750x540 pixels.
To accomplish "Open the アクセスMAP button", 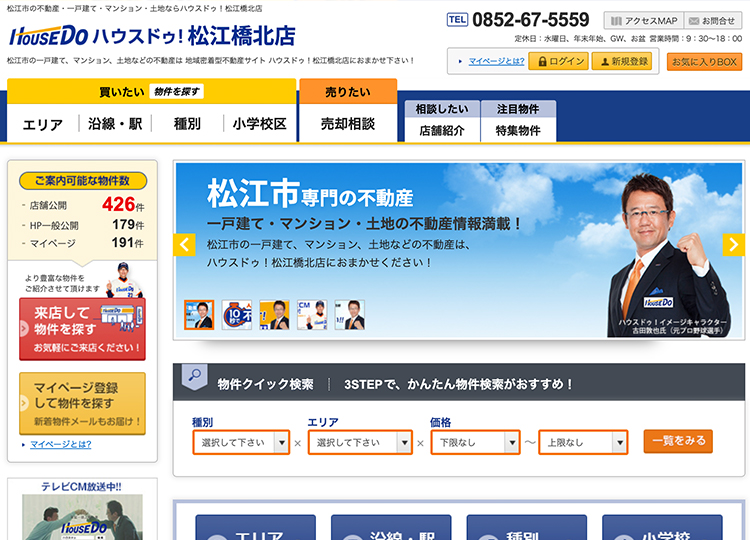I will tap(644, 21).
